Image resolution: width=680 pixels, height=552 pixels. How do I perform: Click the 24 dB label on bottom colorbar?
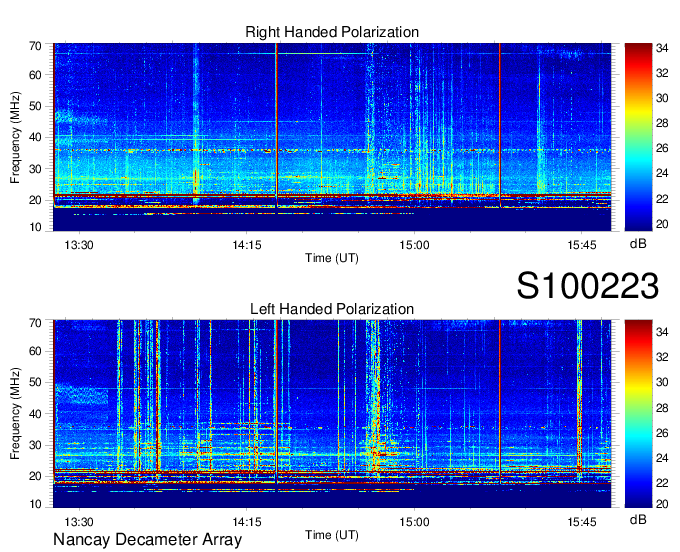662,458
